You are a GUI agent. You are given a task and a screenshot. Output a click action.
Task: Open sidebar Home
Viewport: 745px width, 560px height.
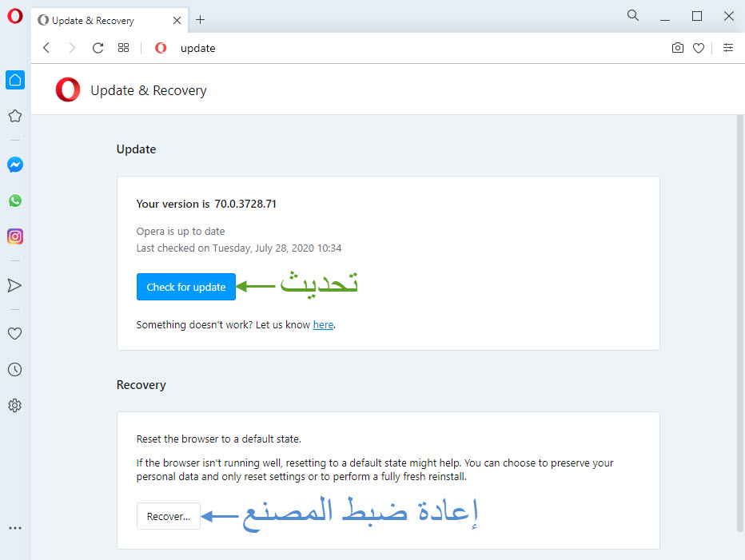tap(15, 80)
